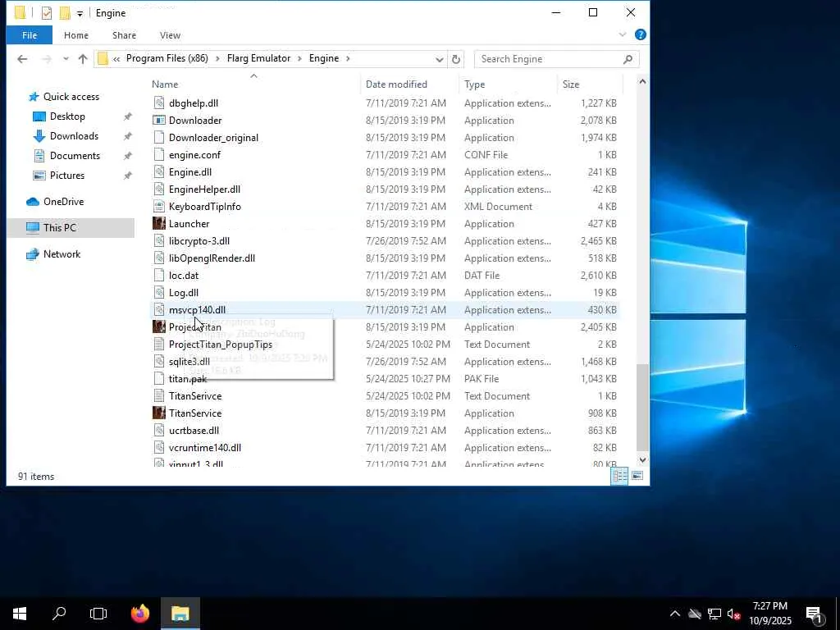Click the search magnifier icon
The height and width of the screenshot is (630, 840).
pos(628,59)
